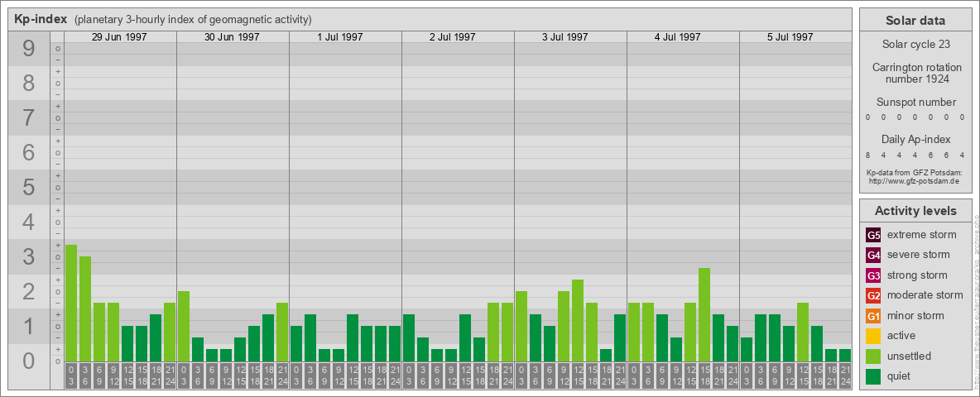Click the dark green quiet swatch
Image resolution: width=980 pixels, height=397 pixels.
pyautogui.click(x=873, y=376)
